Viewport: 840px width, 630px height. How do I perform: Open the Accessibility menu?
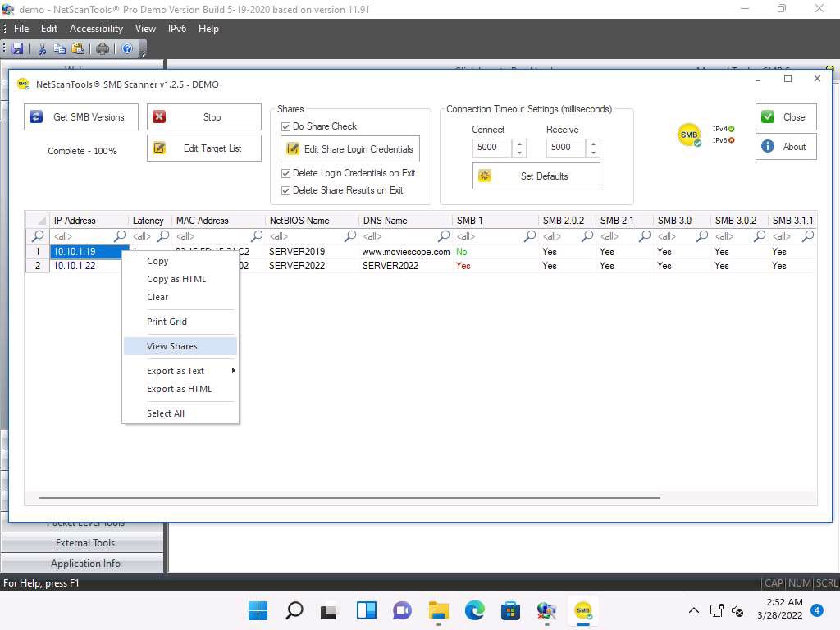pos(96,28)
